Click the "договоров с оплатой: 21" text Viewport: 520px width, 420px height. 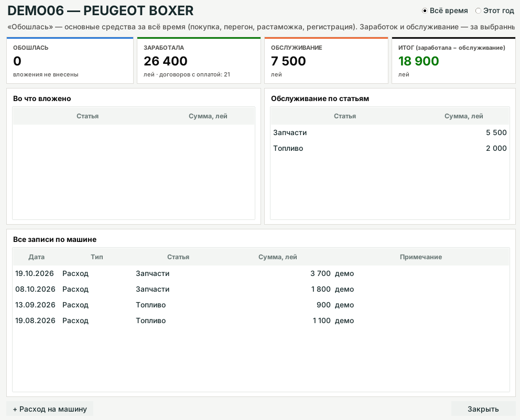click(194, 74)
